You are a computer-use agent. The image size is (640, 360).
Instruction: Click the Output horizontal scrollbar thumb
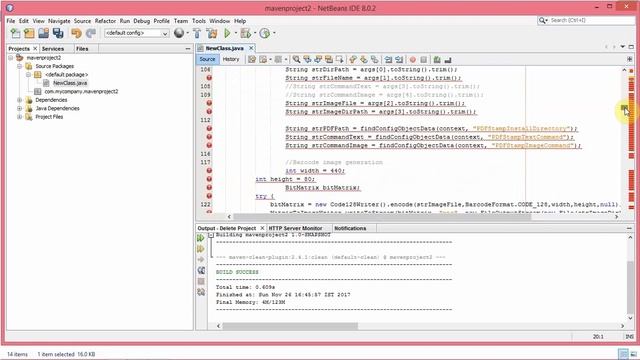tap(290, 326)
